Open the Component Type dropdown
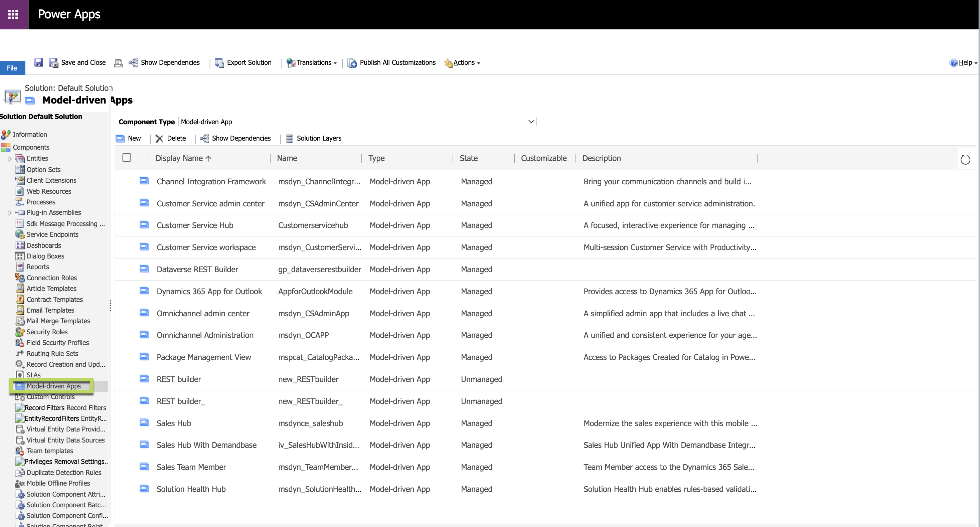 [x=357, y=122]
